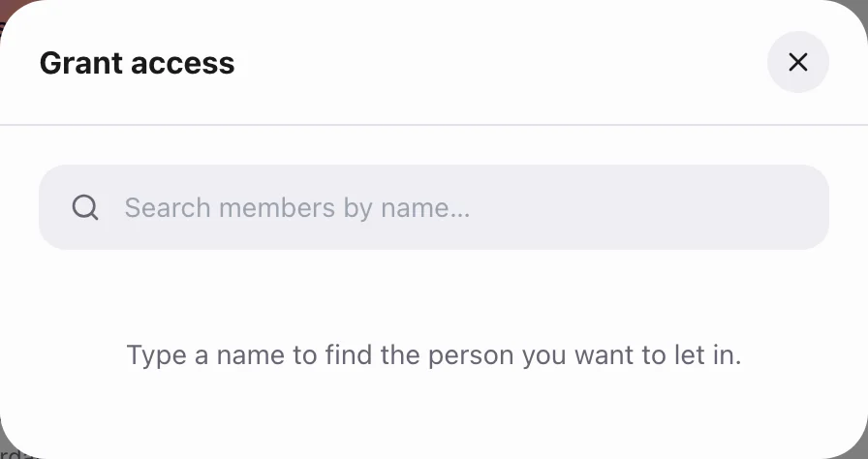
Task: Click the divider line below the Grant access header
Action: point(434,125)
